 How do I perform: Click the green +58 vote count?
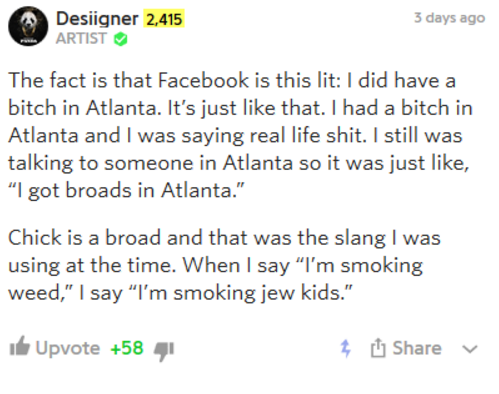127,348
